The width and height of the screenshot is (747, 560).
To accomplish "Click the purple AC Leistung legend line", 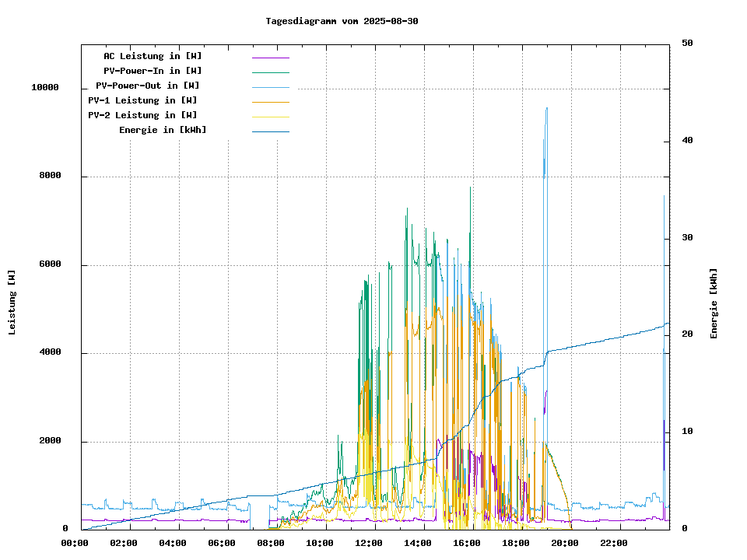I will (x=270, y=58).
